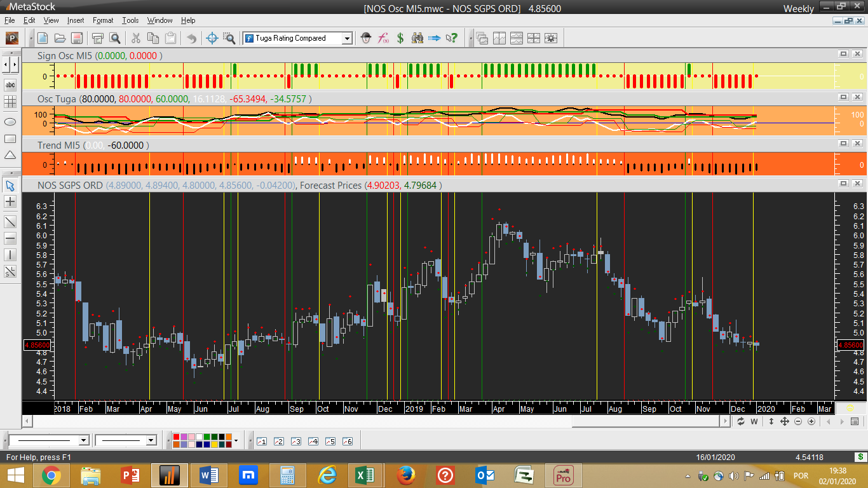This screenshot has width=868, height=488.
Task: Open the Tools menu
Action: click(130, 20)
